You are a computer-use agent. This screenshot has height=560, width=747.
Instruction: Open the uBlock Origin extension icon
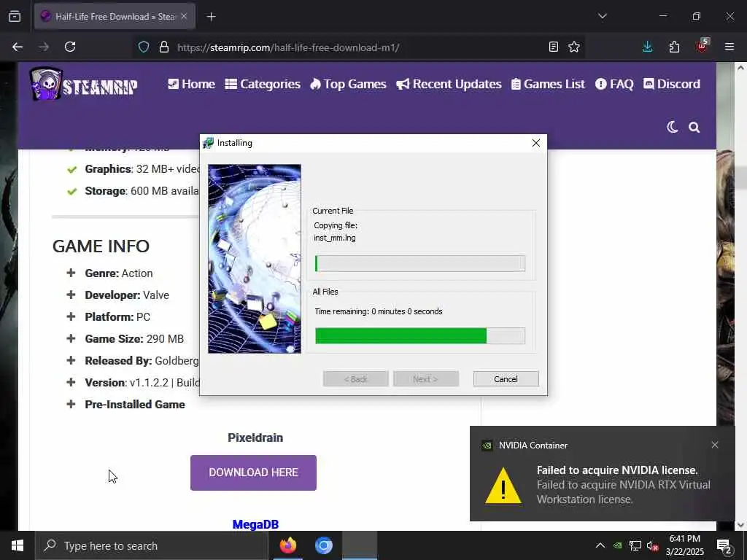coord(702,46)
